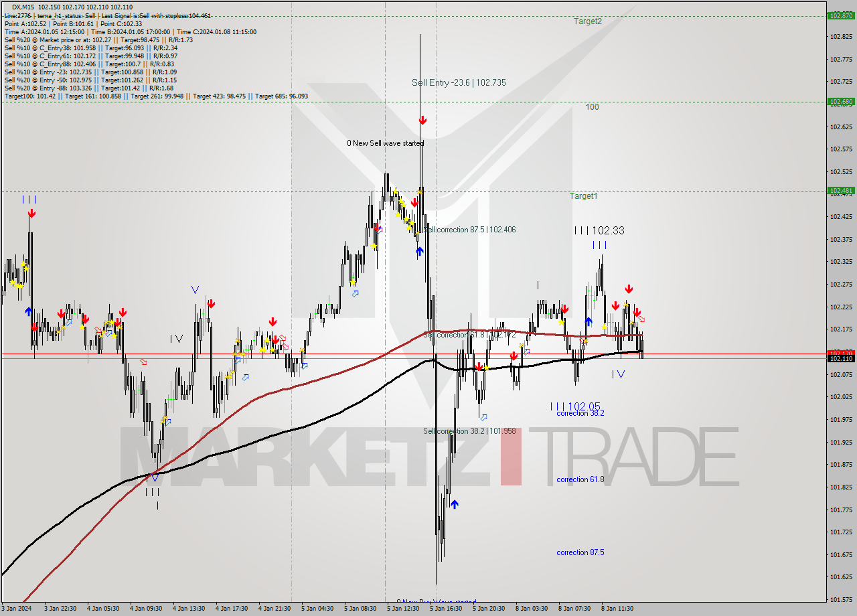Select the '| | | 102.33' wave label
The image size is (857, 616).
pyautogui.click(x=599, y=230)
